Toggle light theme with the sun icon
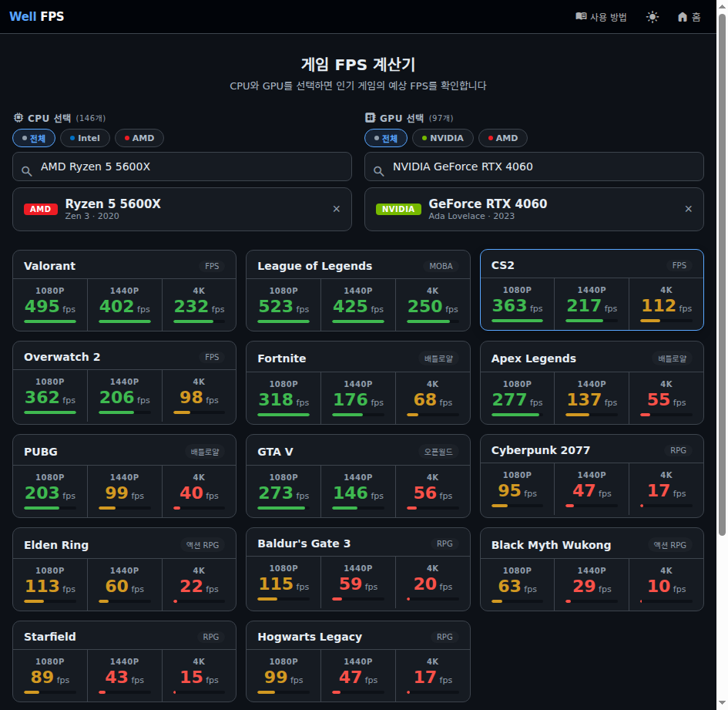This screenshot has width=728, height=710. click(653, 17)
